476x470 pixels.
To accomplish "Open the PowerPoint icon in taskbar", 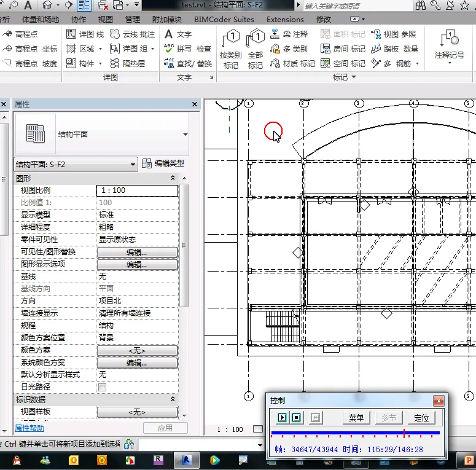I will [469, 460].
